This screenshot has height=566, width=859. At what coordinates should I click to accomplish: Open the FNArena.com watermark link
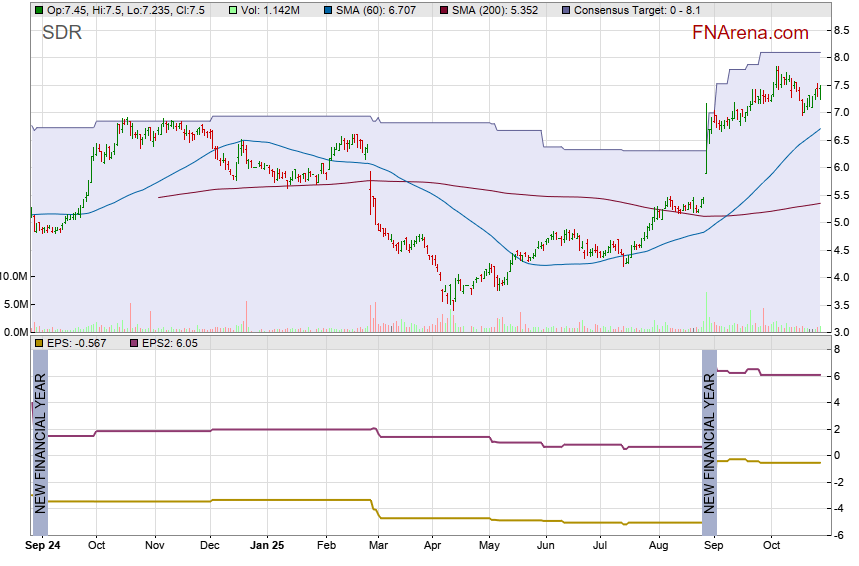[x=750, y=33]
